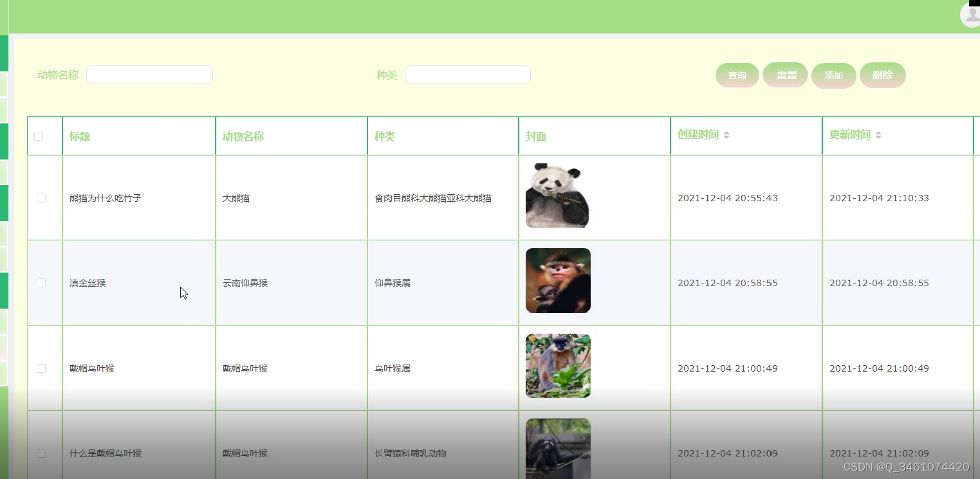980x479 pixels.
Task: Click the animal name 大熊猫
Action: tap(236, 198)
